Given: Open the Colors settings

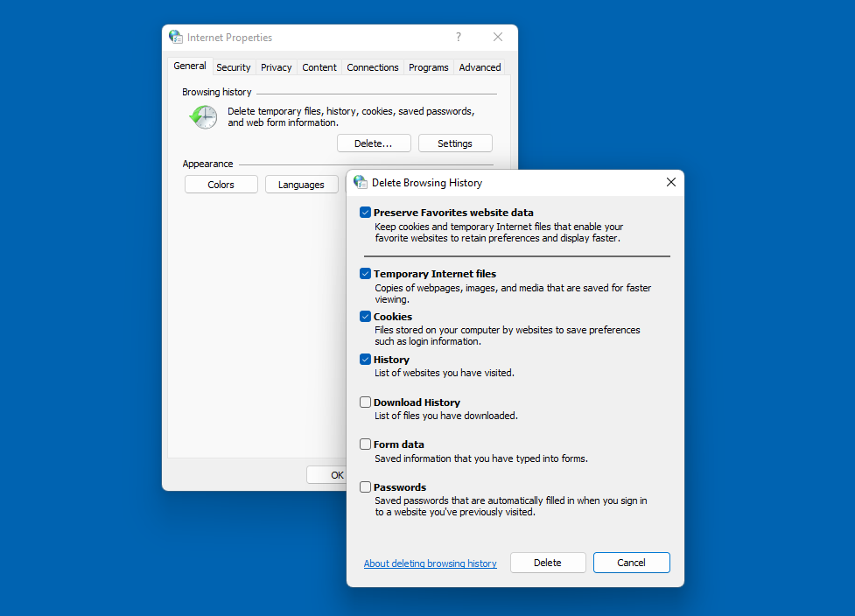Looking at the screenshot, I should [x=221, y=184].
